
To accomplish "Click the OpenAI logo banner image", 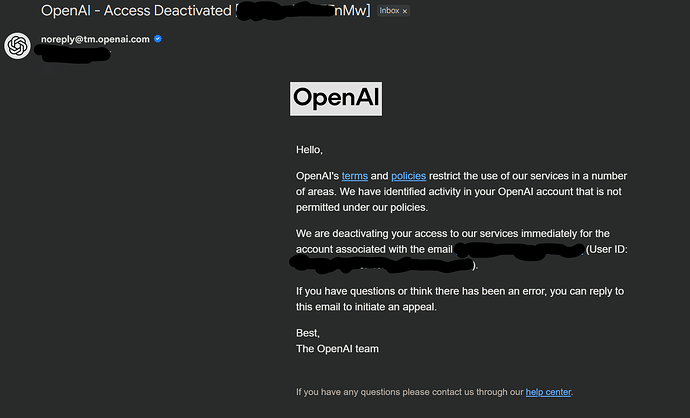I will pos(335,99).
